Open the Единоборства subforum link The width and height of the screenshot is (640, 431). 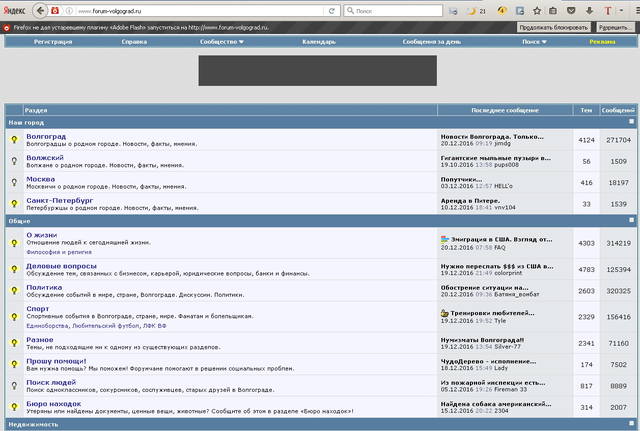47,326
